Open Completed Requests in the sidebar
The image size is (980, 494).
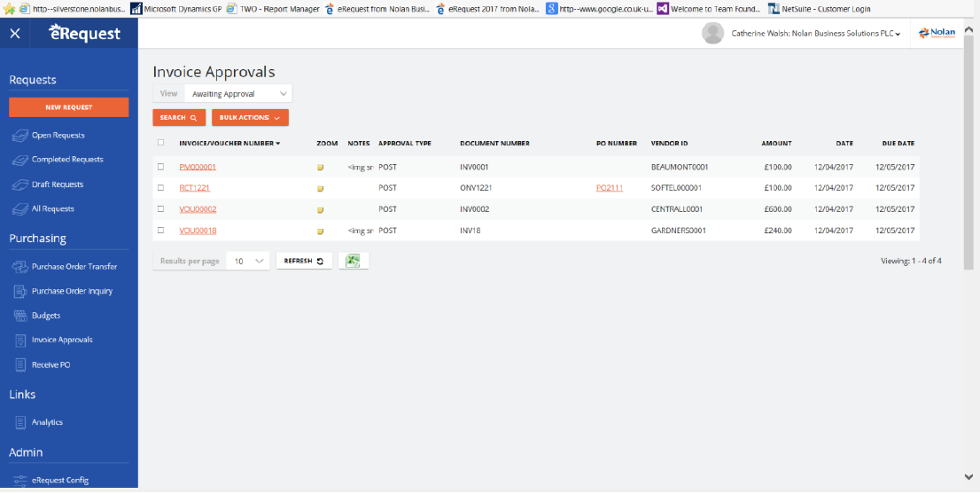(67, 160)
